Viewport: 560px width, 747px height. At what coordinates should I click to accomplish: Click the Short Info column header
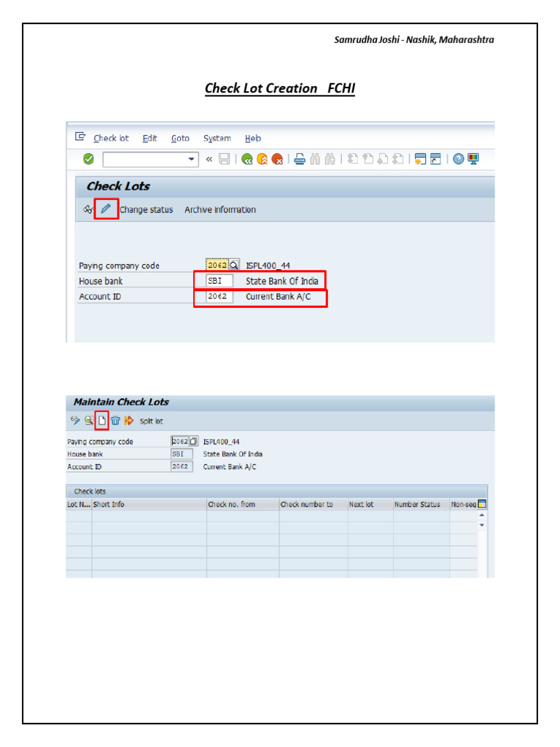click(x=149, y=504)
